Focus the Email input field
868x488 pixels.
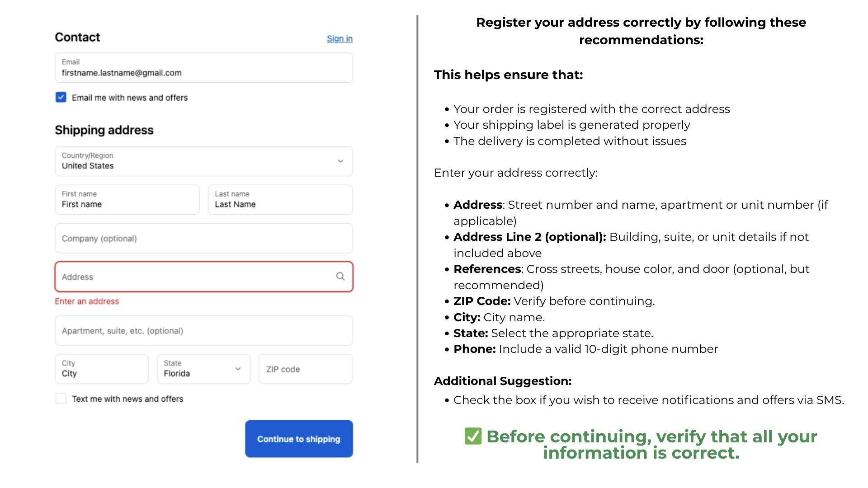pos(204,68)
